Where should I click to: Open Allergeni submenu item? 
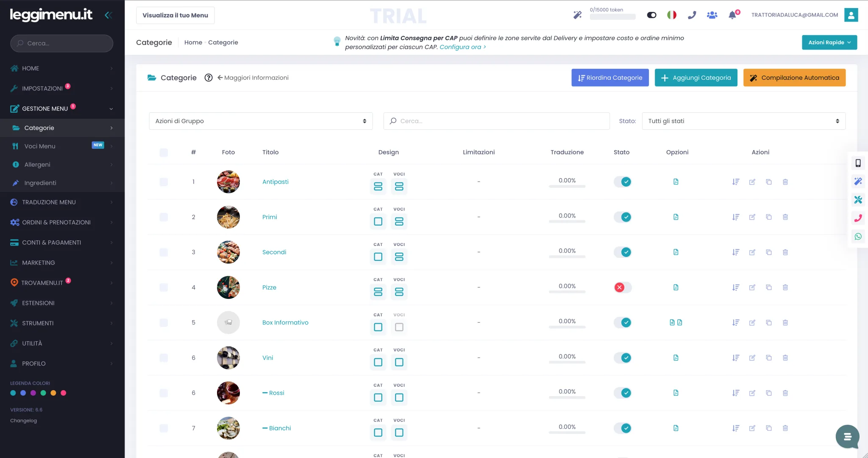(x=62, y=165)
